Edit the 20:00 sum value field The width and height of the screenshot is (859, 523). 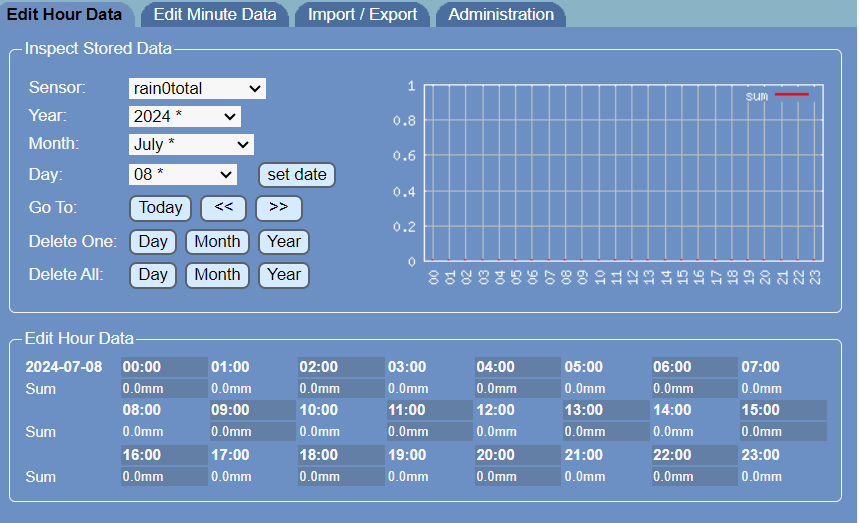518,476
